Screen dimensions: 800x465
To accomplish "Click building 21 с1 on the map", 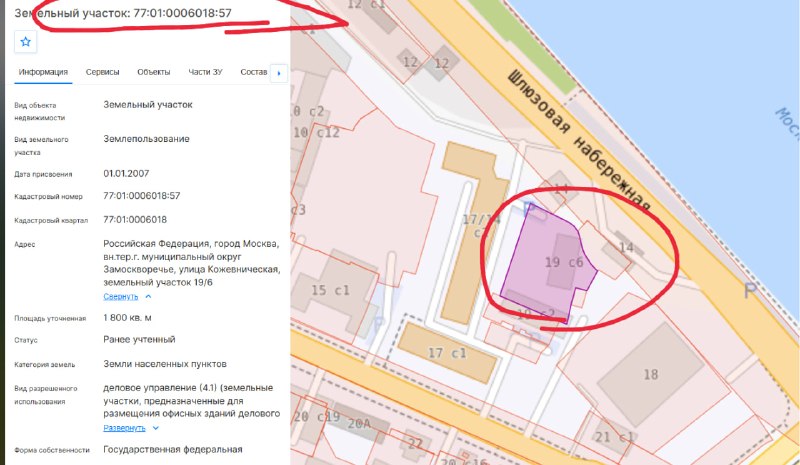I will coord(614,437).
